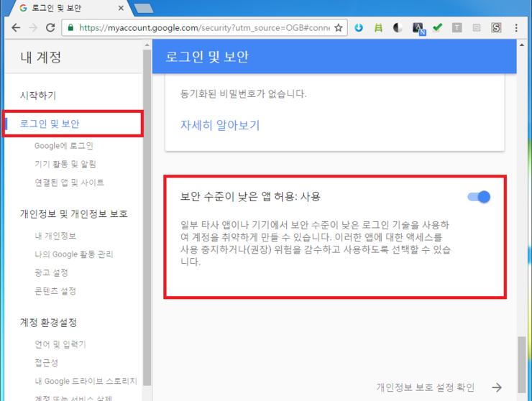Click the arrow next to 개인정보 보호 설정 확인
This screenshot has height=401, width=532.
point(497,387)
